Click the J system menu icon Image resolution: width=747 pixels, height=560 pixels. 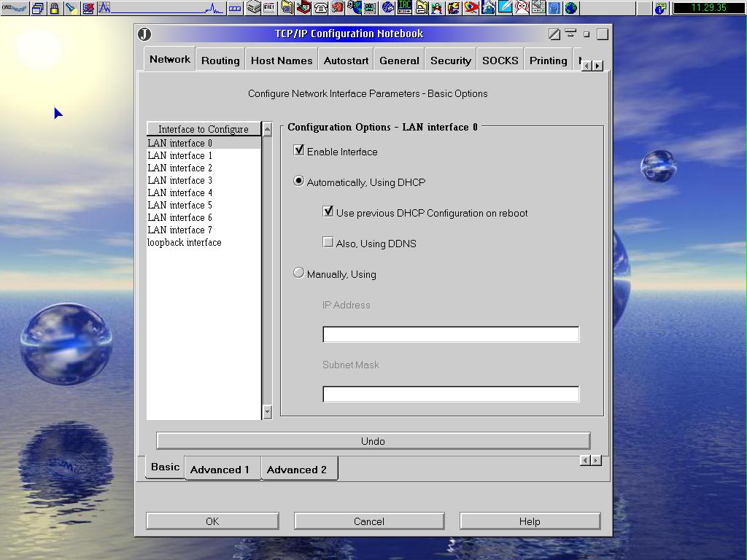144,34
